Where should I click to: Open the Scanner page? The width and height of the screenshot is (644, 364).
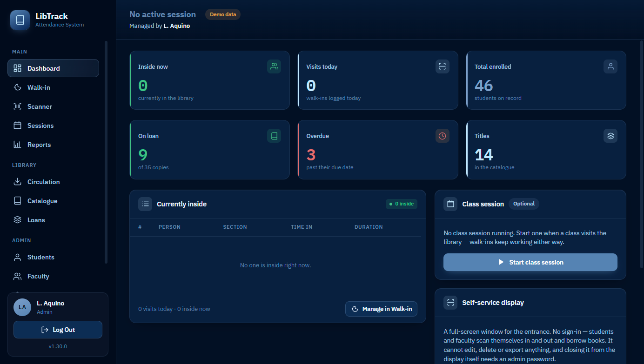point(53,106)
